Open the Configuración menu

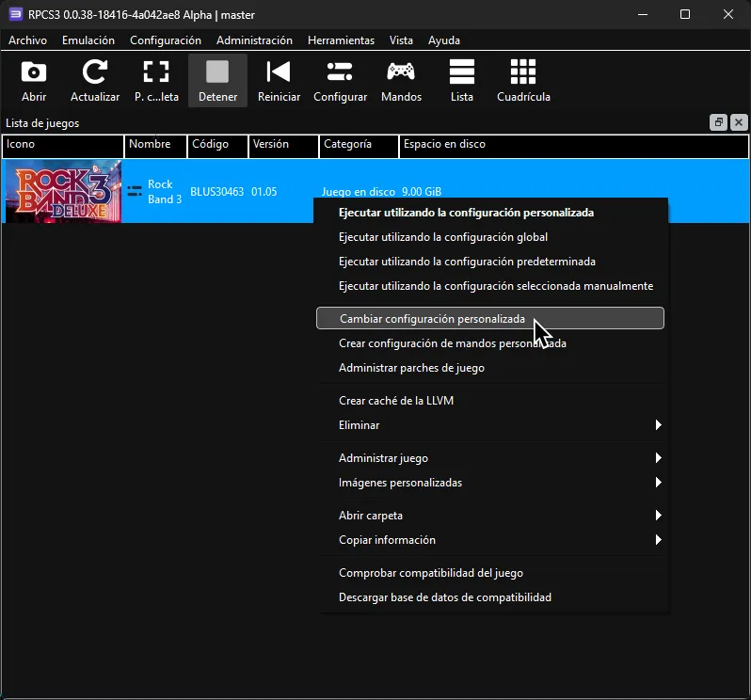(166, 40)
